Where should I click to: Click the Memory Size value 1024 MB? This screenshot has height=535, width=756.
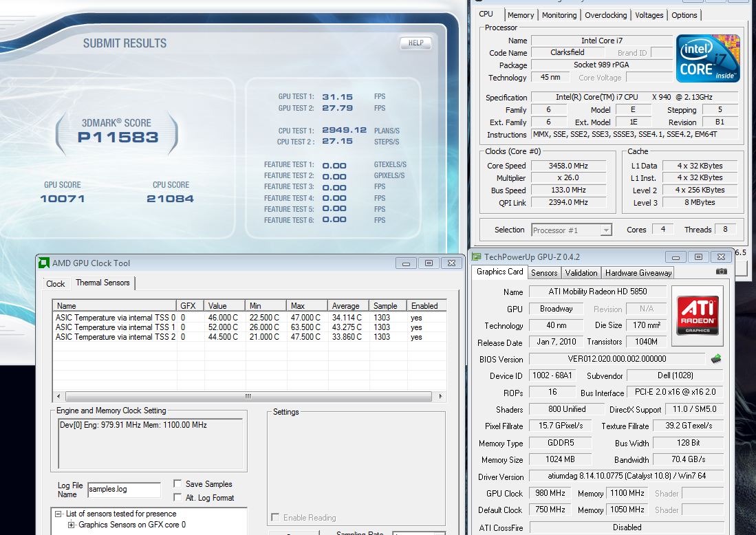coord(560,459)
